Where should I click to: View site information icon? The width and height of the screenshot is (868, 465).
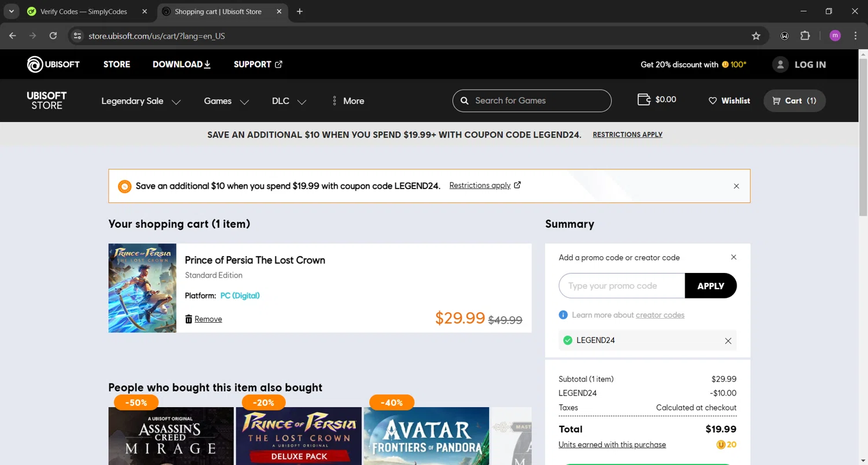(77, 36)
